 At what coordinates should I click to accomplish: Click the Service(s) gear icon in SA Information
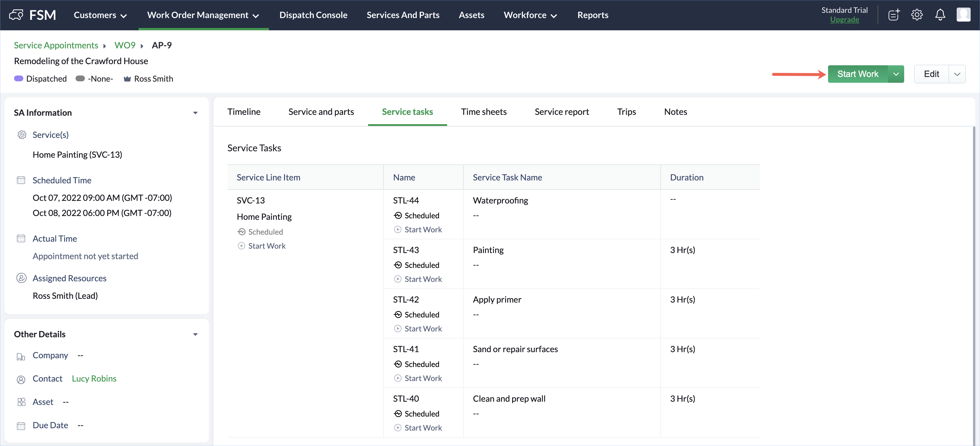tap(22, 135)
